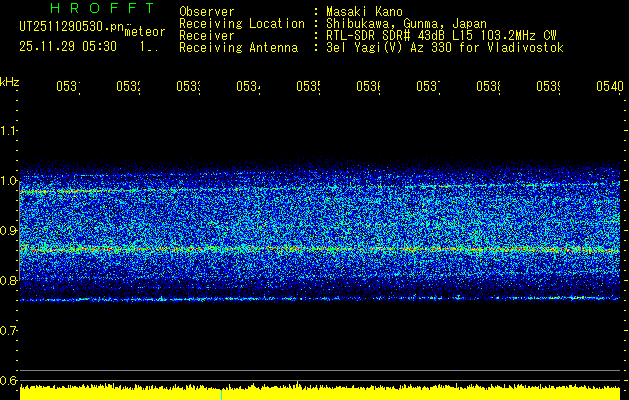Viewport: 629px width, 400px height.
Task: Click the 0537 time marker
Action: point(428,87)
